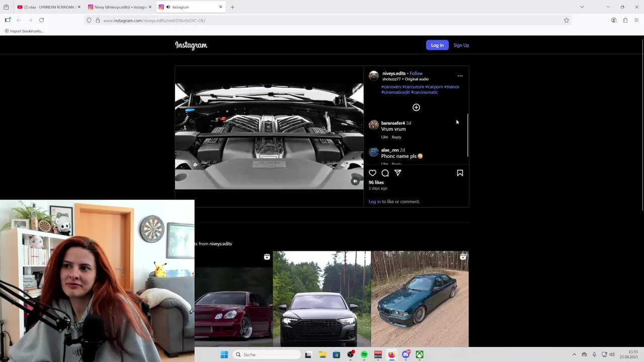The image size is (644, 362).
Task: Switch to the Nivey (@niveys.edits) tab
Action: (119, 7)
